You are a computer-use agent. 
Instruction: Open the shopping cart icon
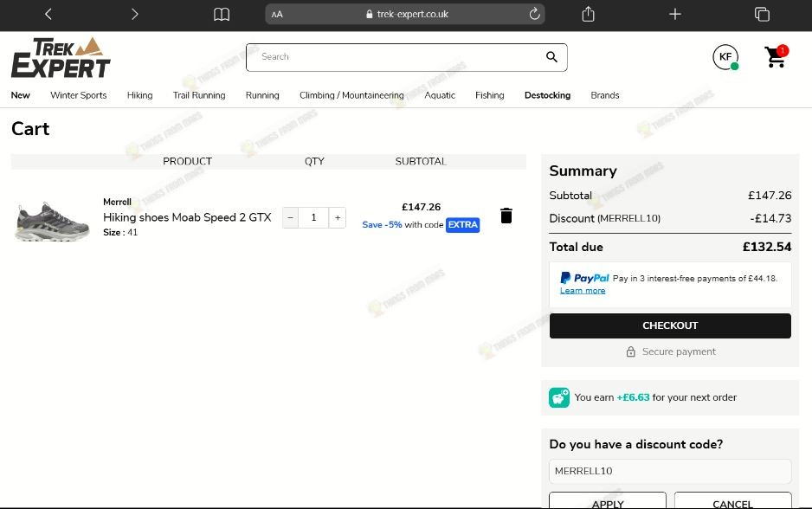pos(776,56)
